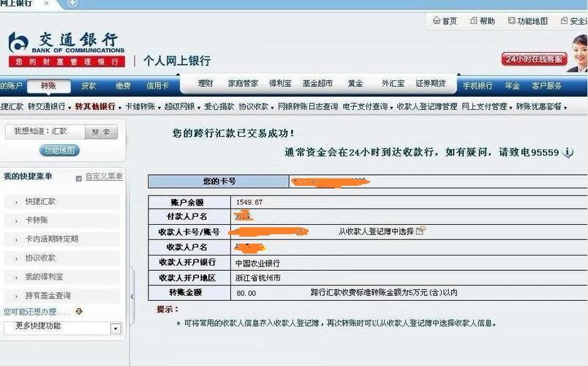588x366 pixels.
Task: Select the region text 浙江省杭州市
Action: (x=257, y=278)
